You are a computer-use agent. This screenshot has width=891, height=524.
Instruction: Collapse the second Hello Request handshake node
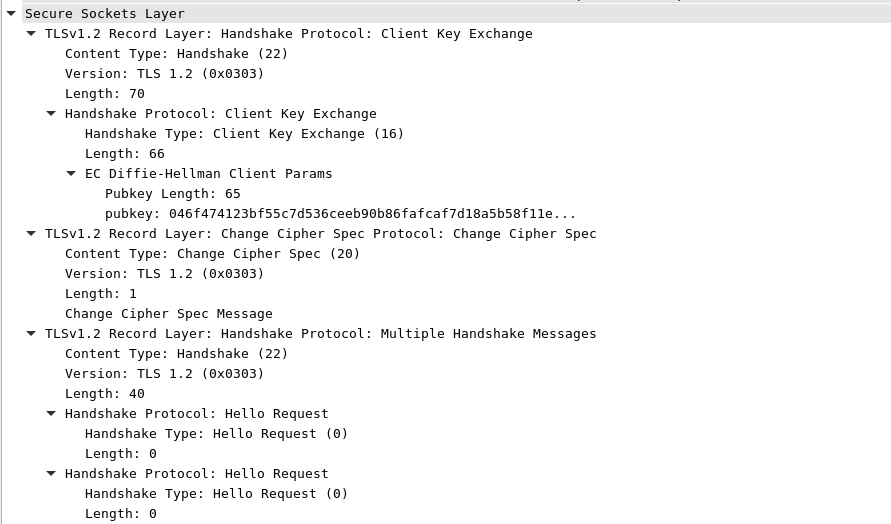pos(51,473)
